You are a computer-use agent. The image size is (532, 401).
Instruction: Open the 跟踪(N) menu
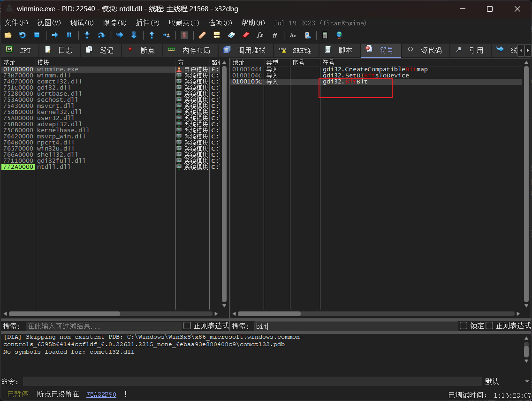[x=114, y=23]
